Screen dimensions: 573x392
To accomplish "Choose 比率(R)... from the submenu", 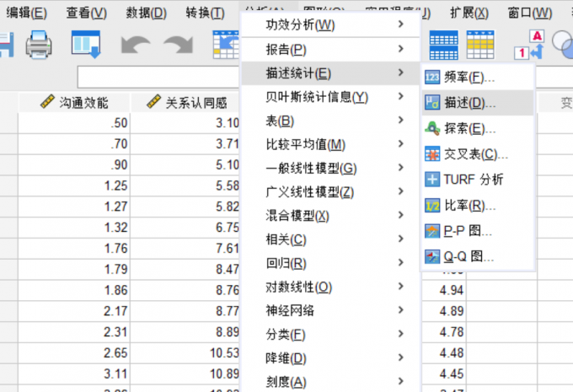I will pyautogui.click(x=478, y=206).
